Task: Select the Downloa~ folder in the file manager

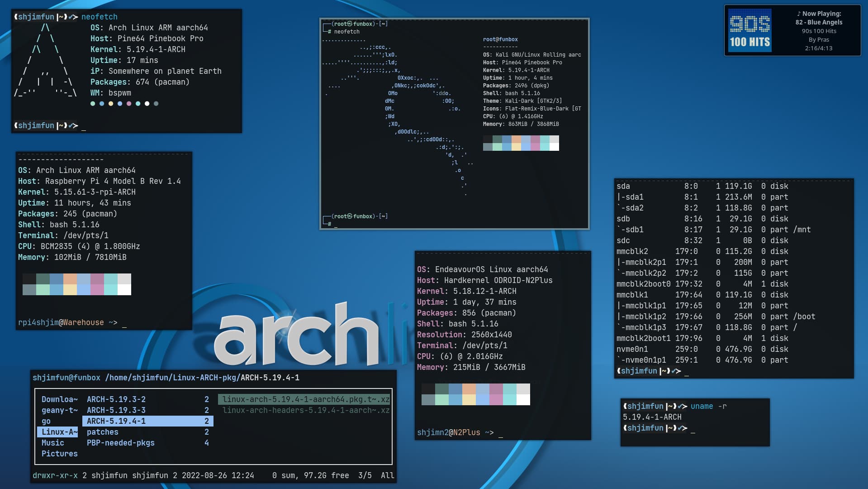Action: pyautogui.click(x=59, y=399)
